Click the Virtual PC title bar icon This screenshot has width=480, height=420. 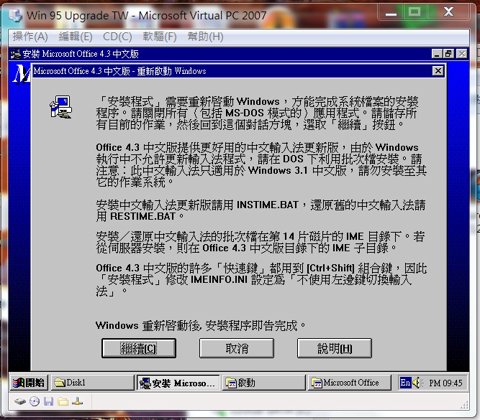point(15,15)
